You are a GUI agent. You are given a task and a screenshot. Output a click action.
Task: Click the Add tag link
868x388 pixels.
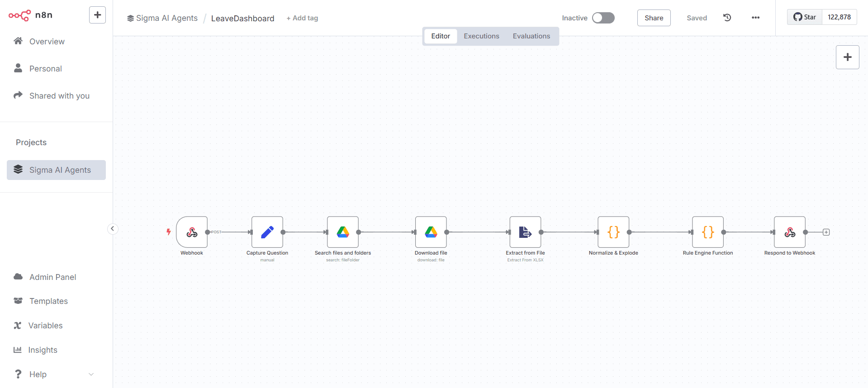(302, 18)
